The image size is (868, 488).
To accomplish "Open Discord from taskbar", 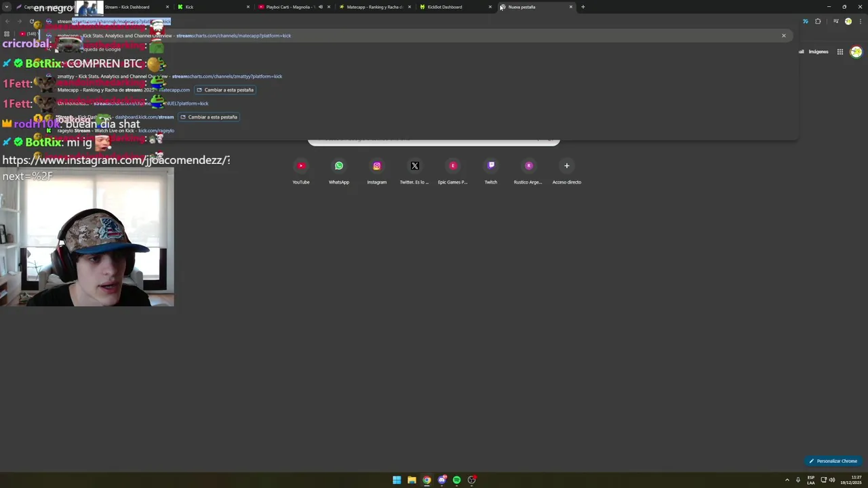I will 442,480.
